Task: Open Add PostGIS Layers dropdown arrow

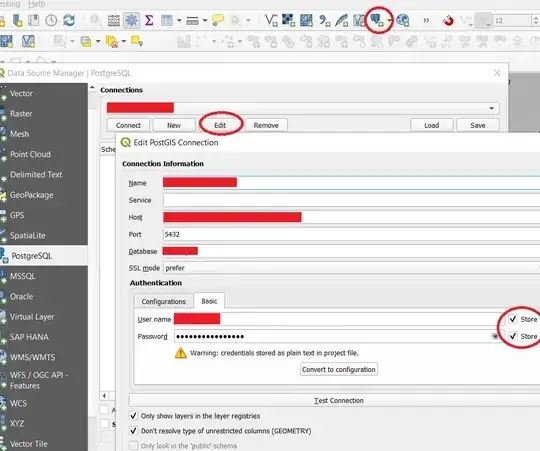Action: click(389, 20)
